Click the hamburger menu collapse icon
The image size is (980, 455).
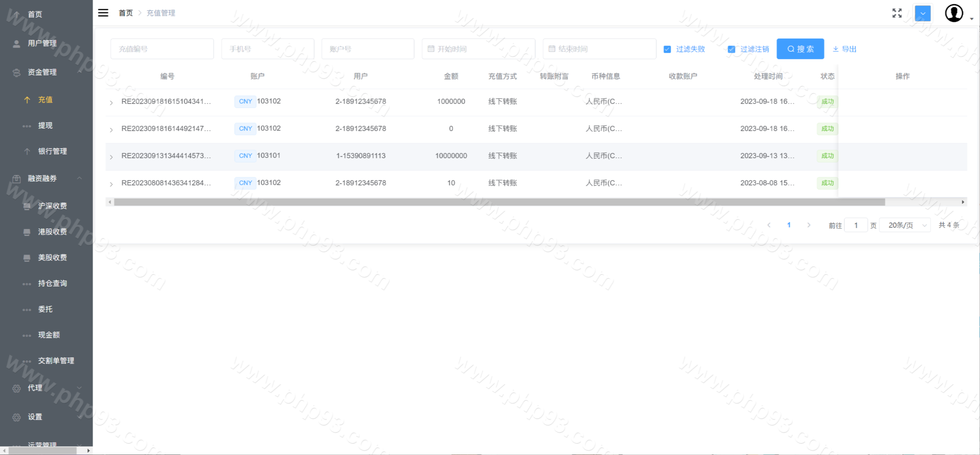point(103,13)
